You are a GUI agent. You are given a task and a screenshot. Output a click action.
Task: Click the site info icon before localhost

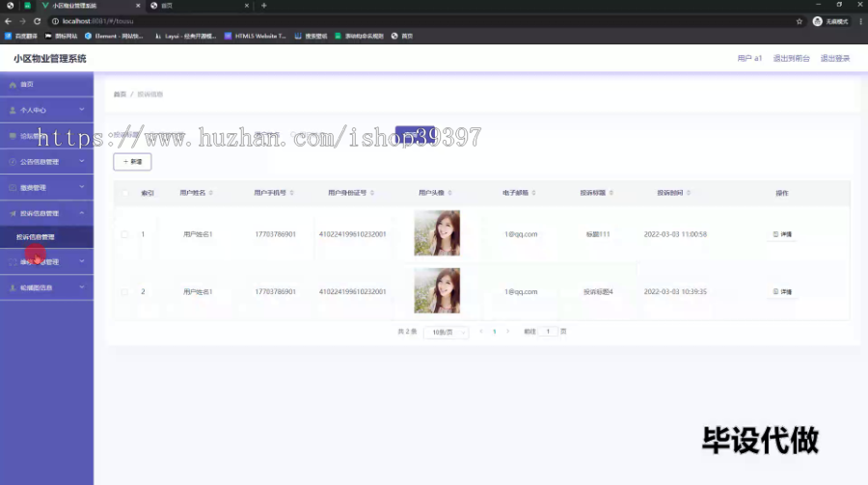[55, 21]
